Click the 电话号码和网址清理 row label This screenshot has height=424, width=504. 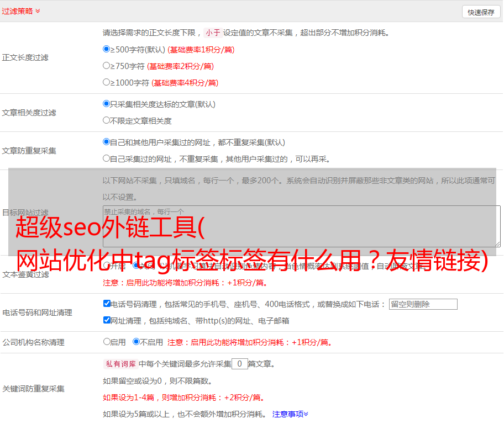tap(37, 312)
